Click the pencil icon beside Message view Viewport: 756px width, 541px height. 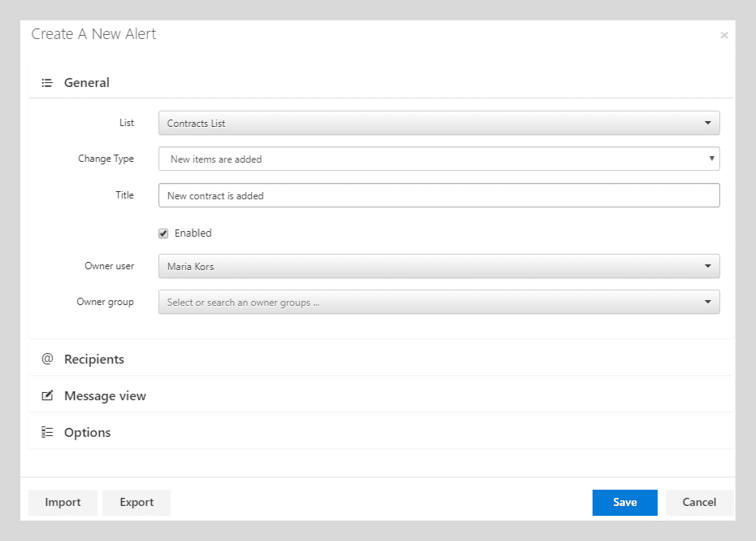[x=47, y=395]
